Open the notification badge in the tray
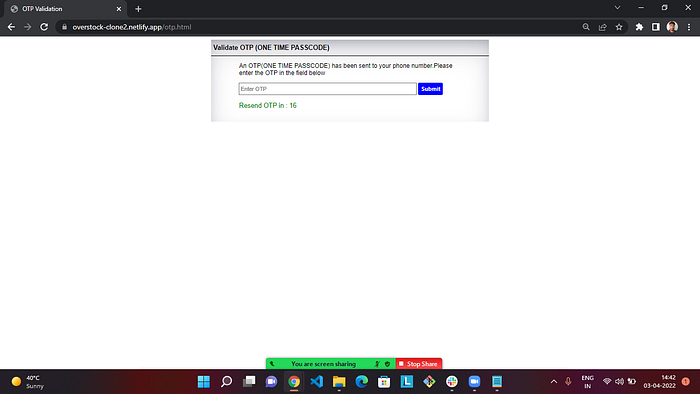This screenshot has width=700, height=394. point(686,382)
